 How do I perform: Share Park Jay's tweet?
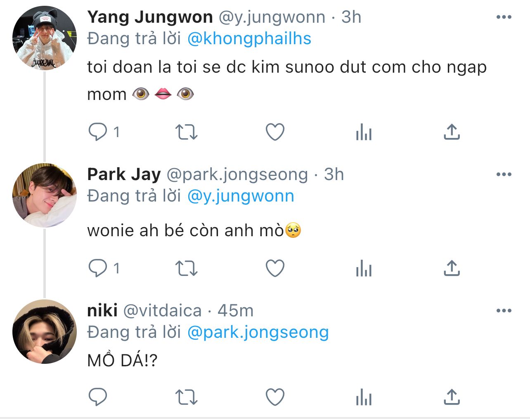(x=452, y=268)
